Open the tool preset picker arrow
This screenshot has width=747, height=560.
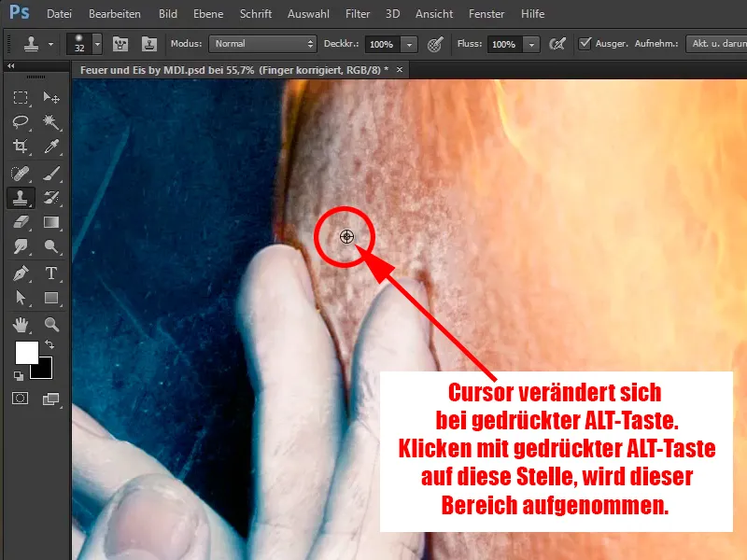50,44
